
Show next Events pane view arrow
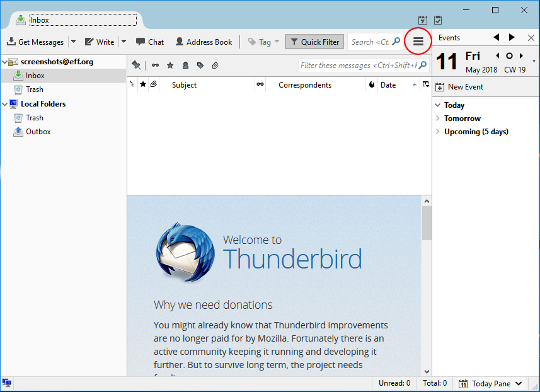click(512, 37)
